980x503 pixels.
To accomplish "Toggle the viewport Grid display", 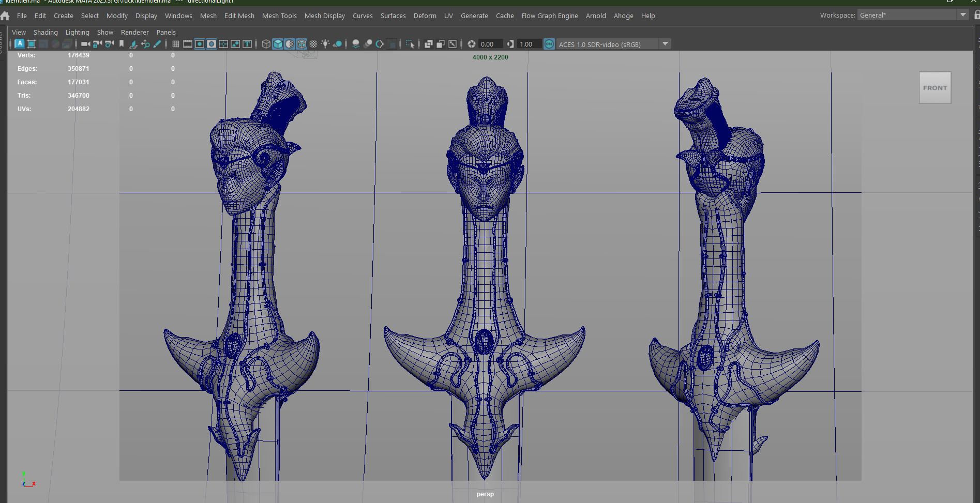I will (x=176, y=44).
